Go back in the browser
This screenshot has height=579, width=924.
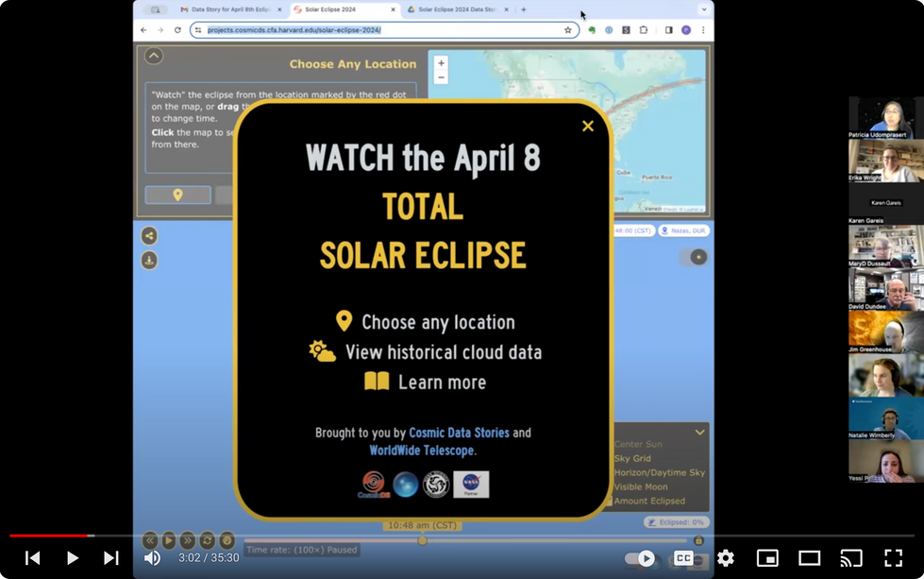[x=143, y=29]
